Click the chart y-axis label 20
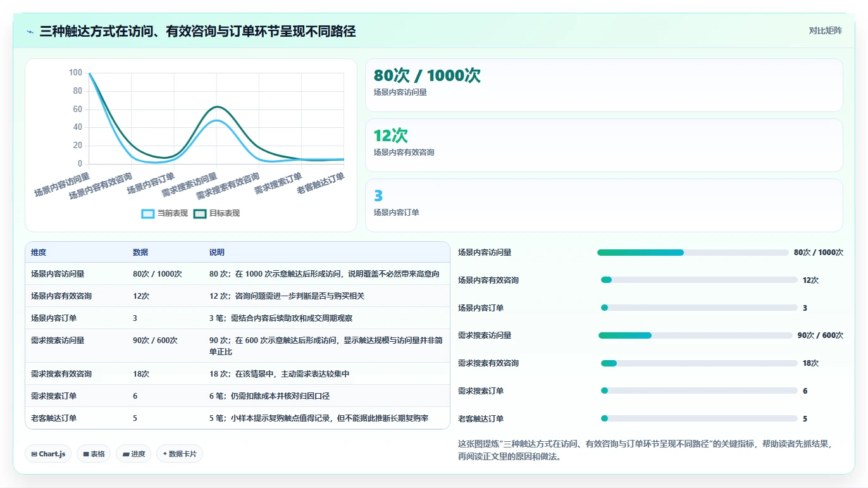This screenshot has width=868, height=488. click(x=78, y=145)
